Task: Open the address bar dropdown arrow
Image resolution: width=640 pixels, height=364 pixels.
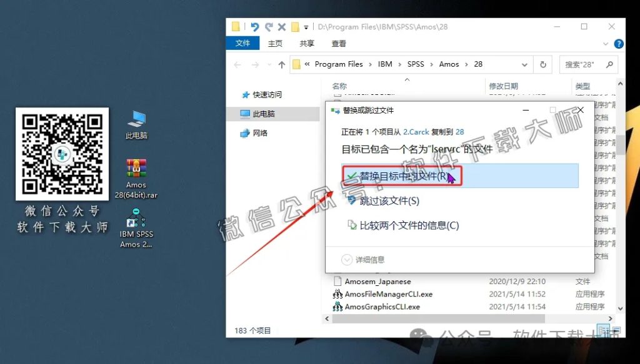Action: coord(525,64)
